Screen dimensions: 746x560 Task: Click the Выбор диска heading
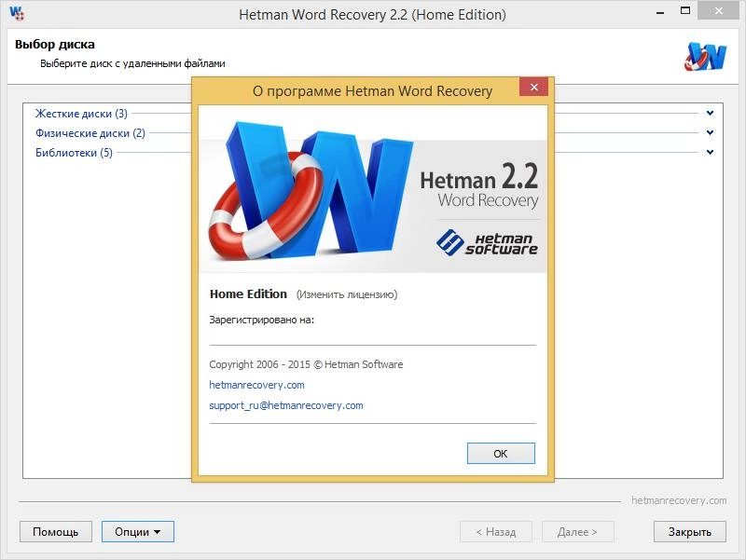coord(55,44)
